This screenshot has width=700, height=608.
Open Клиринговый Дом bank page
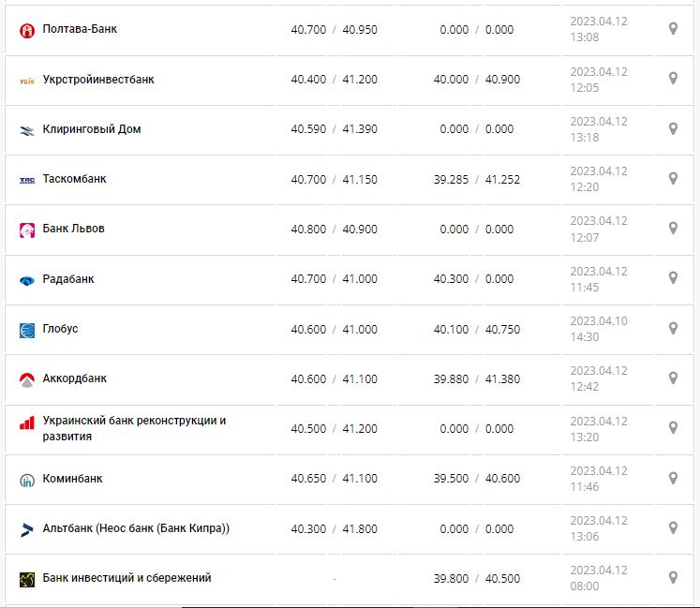[x=92, y=129]
